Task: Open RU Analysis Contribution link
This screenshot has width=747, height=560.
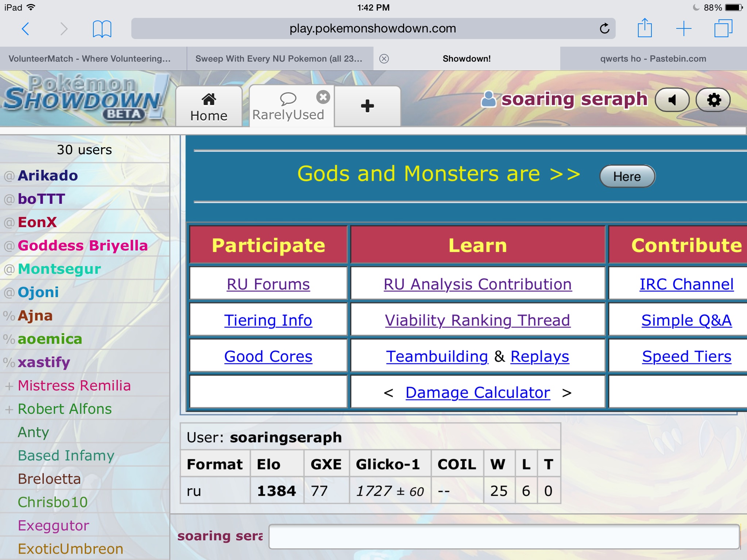Action: [477, 284]
